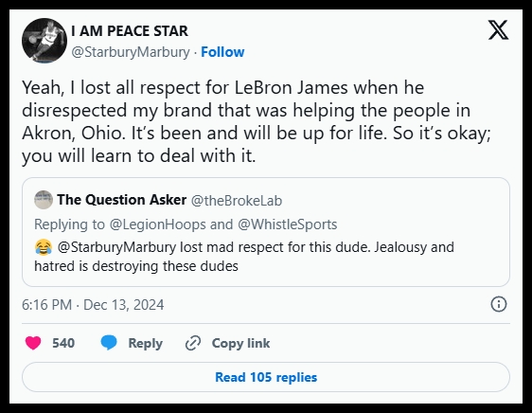This screenshot has width=532, height=413.
Task: Like the tweet with heart icon
Action: [x=33, y=343]
